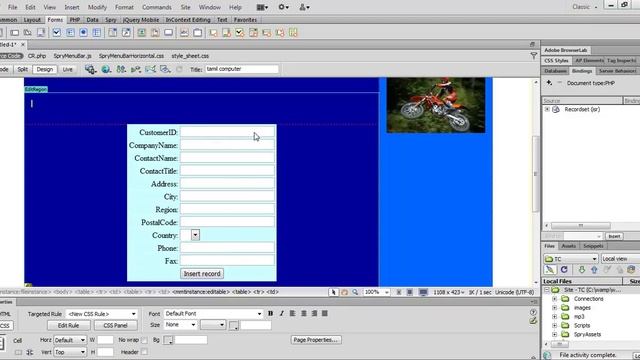Insert a fieldset from the Forms toolbar

coord(198,33)
